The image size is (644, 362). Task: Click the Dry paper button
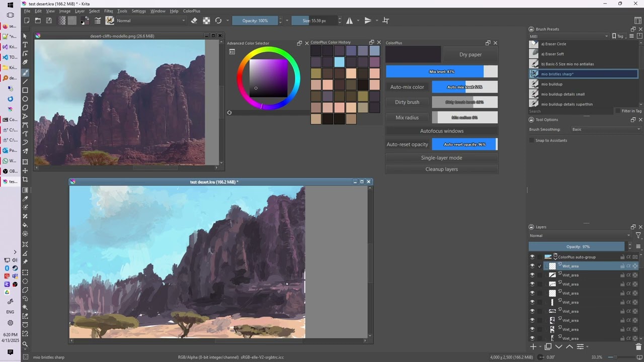tap(470, 54)
